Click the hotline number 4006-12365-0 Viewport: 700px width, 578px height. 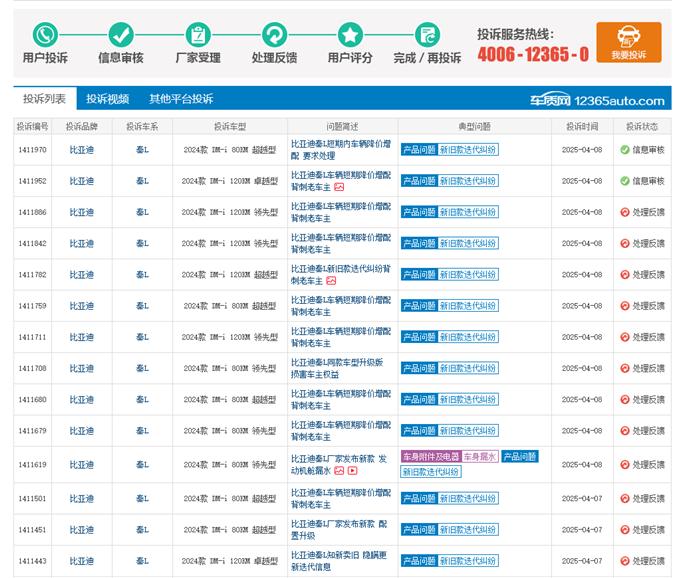pyautogui.click(x=533, y=54)
